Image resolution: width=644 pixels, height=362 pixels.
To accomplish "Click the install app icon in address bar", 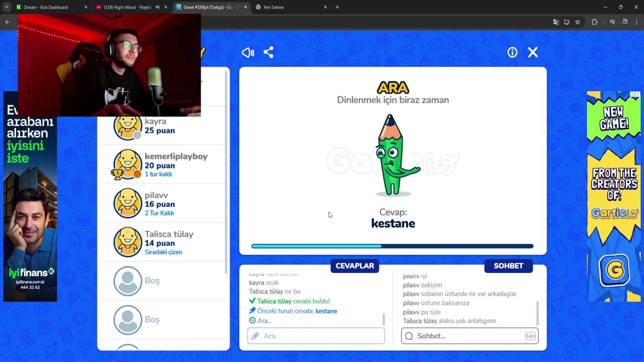I will [x=567, y=22].
